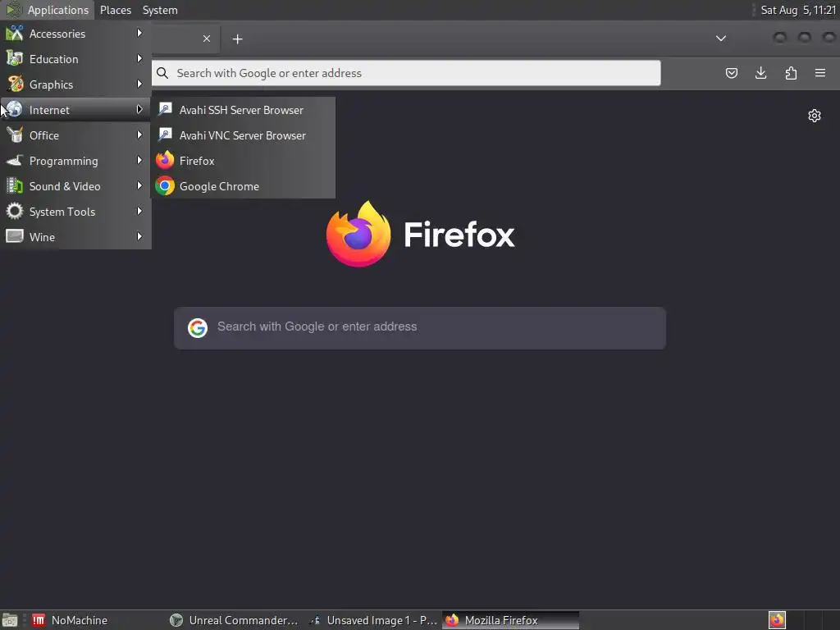Expand the Education arrow
This screenshot has height=630, width=840.
[139, 58]
